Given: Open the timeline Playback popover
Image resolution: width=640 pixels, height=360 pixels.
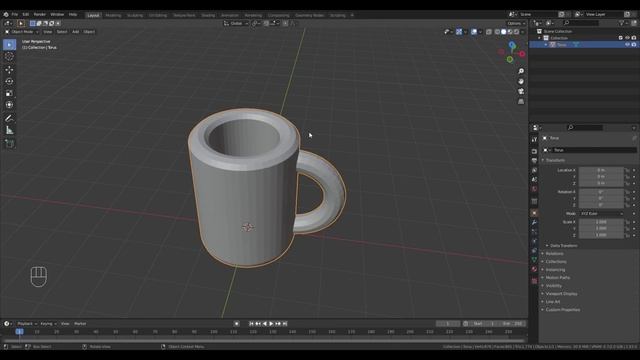Looking at the screenshot, I should pyautogui.click(x=27, y=324).
